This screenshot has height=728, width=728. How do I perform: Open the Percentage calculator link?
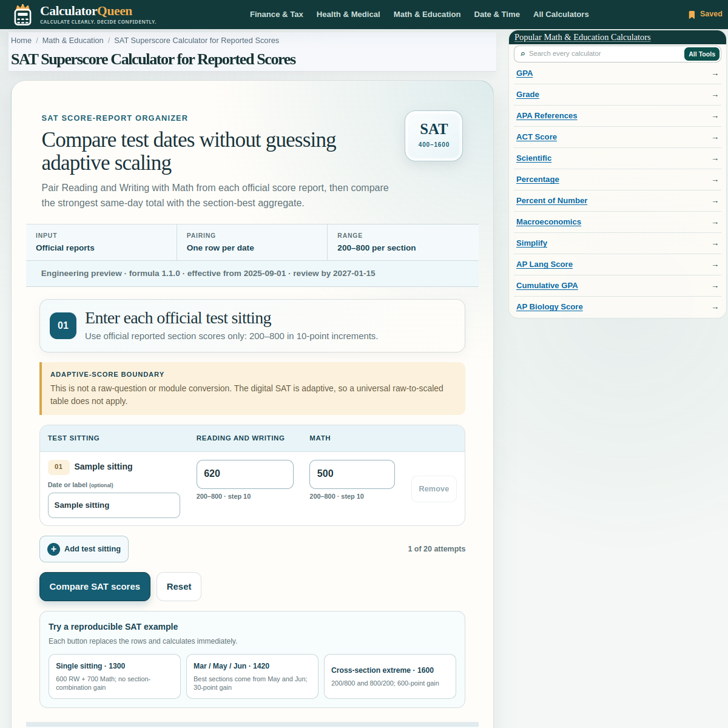538,180
